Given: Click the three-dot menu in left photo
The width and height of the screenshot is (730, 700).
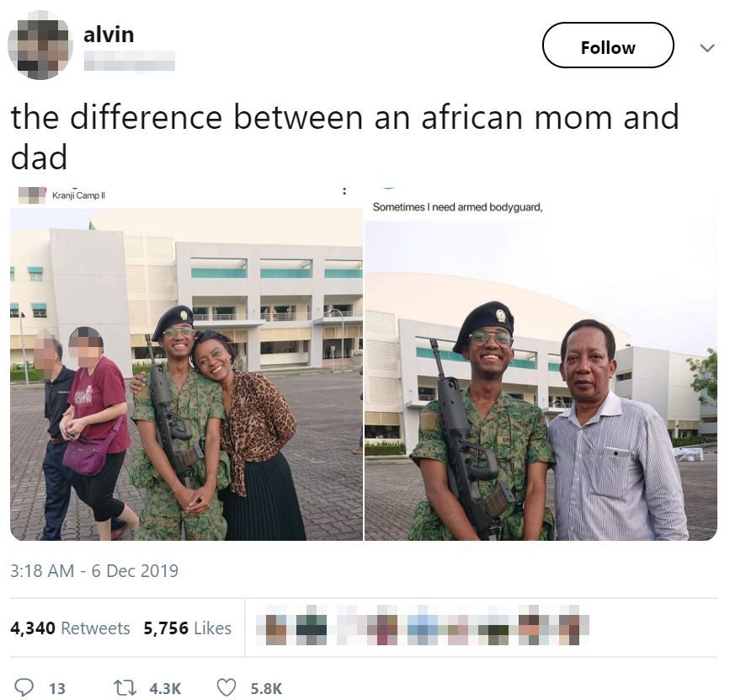Looking at the screenshot, I should tap(344, 191).
